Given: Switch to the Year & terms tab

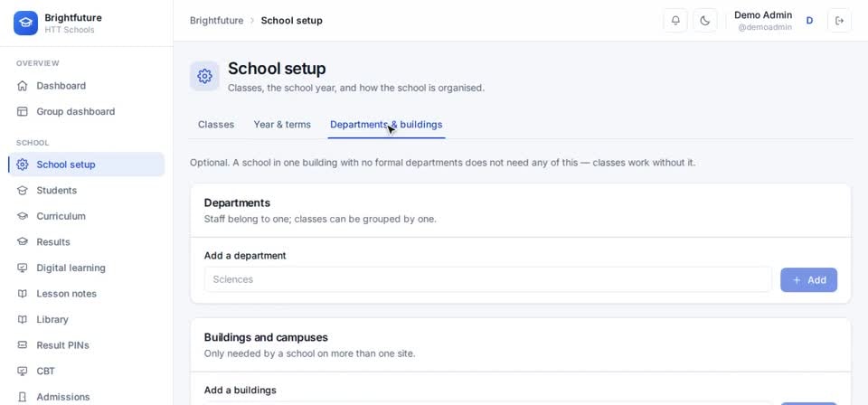Looking at the screenshot, I should pos(282,125).
